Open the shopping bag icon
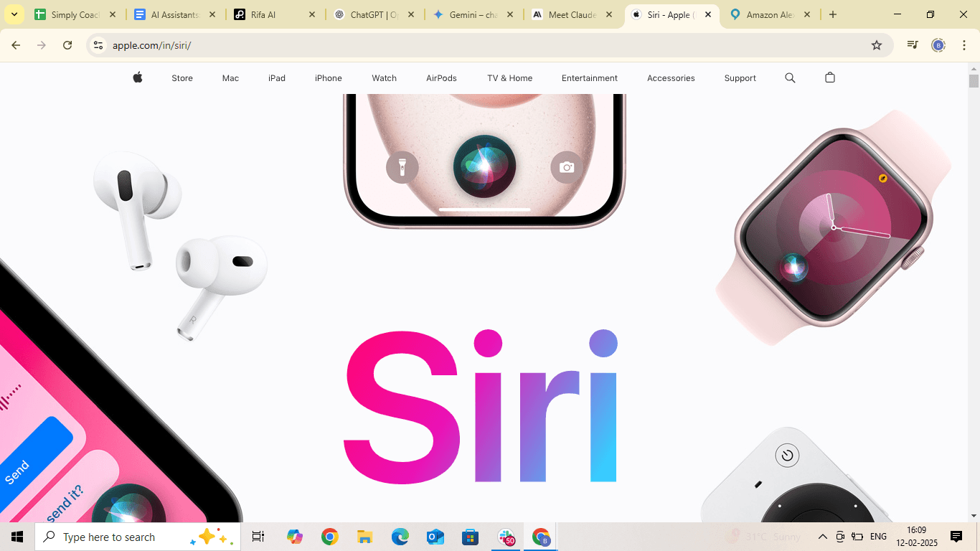This screenshot has height=551, width=980. tap(830, 77)
